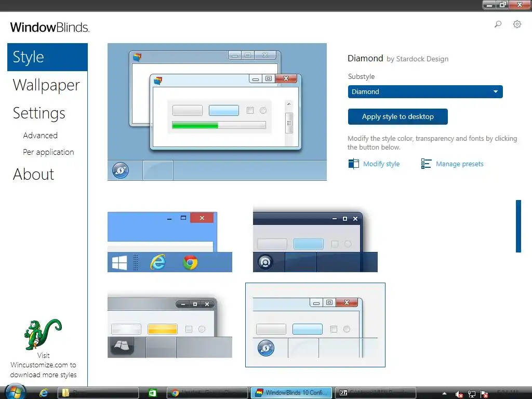Launch Internet Explorer from the taskbar
This screenshot has width=532, height=399.
pos(44,393)
